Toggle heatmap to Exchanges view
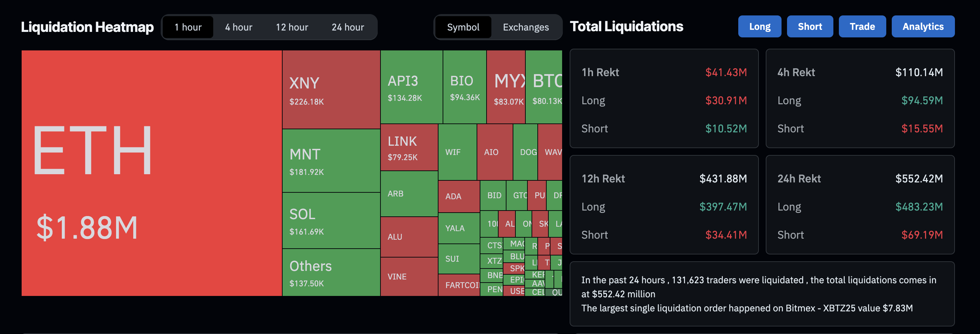This screenshot has width=980, height=334. click(526, 27)
